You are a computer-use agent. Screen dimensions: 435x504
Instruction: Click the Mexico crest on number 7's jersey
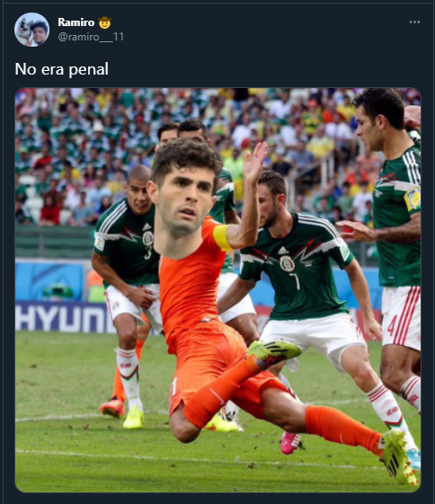(287, 264)
